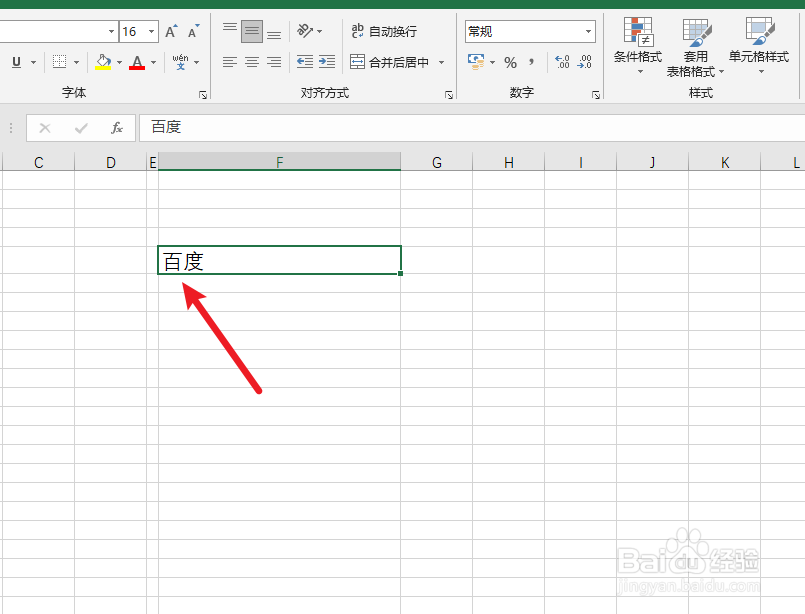Screen dimensions: 805x614
Task: Decrease decimal places
Action: click(585, 63)
